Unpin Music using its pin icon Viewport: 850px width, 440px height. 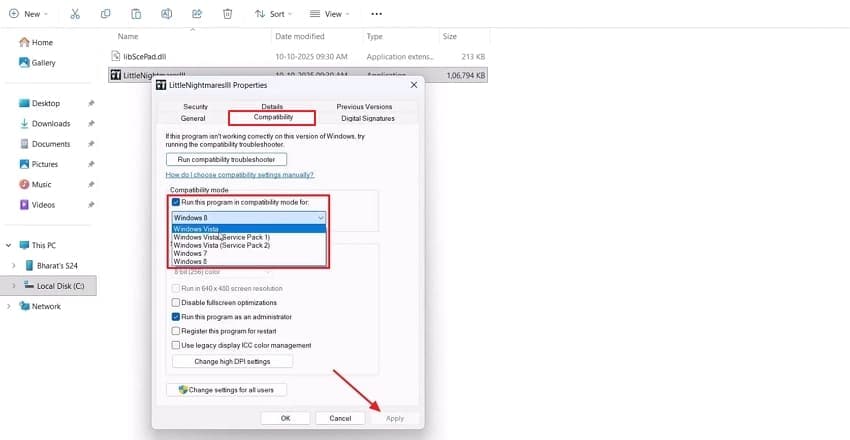pos(91,185)
